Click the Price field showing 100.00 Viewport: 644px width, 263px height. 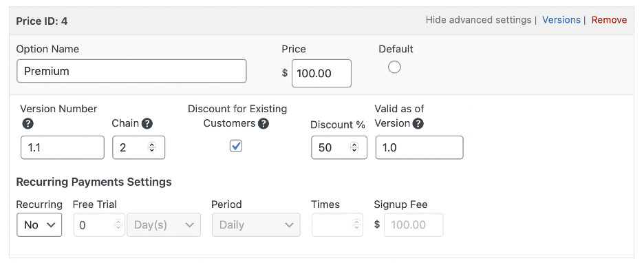click(321, 74)
